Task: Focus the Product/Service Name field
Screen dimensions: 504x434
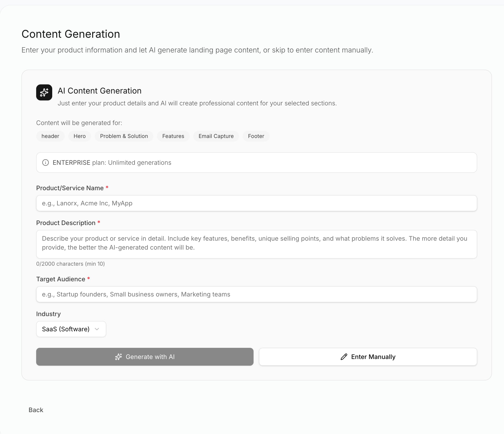Action: click(256, 203)
